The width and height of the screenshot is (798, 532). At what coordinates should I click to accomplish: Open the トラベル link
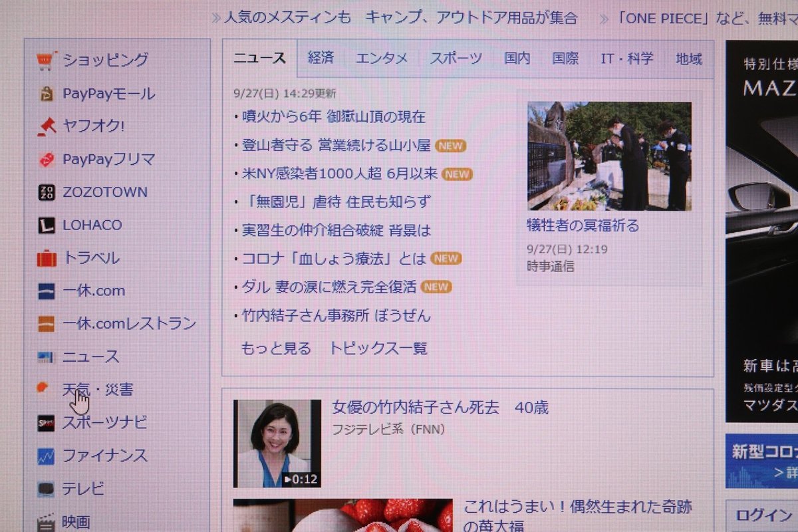pyautogui.click(x=91, y=258)
